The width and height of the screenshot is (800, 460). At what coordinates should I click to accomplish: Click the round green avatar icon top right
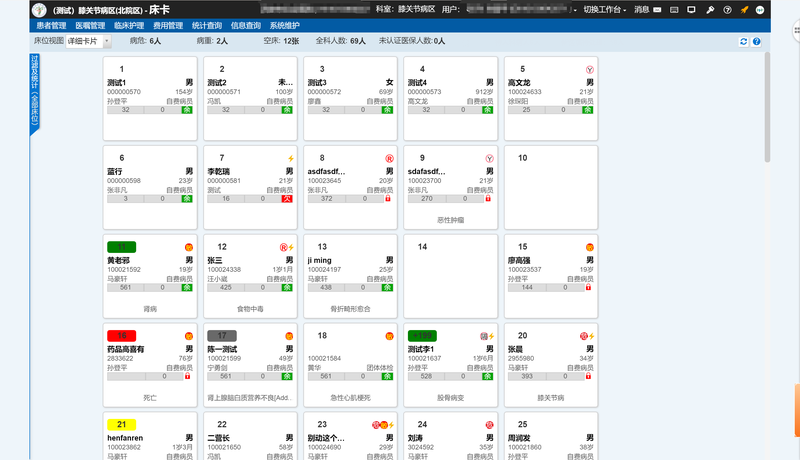[x=760, y=10]
